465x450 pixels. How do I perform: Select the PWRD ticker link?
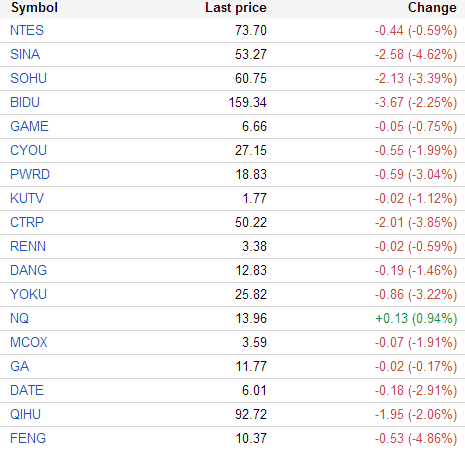(30, 174)
